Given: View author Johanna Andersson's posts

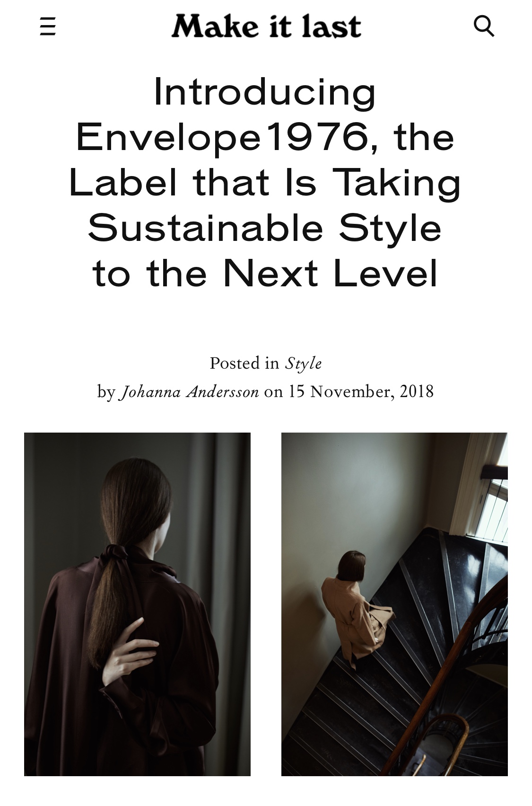Looking at the screenshot, I should click(190, 392).
